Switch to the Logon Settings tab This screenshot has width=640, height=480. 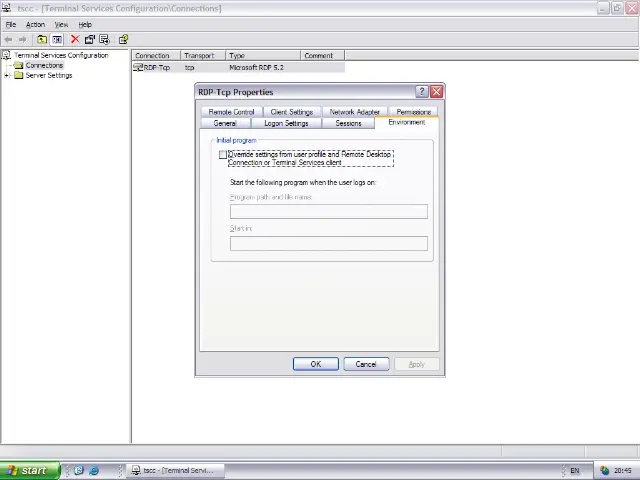click(286, 123)
